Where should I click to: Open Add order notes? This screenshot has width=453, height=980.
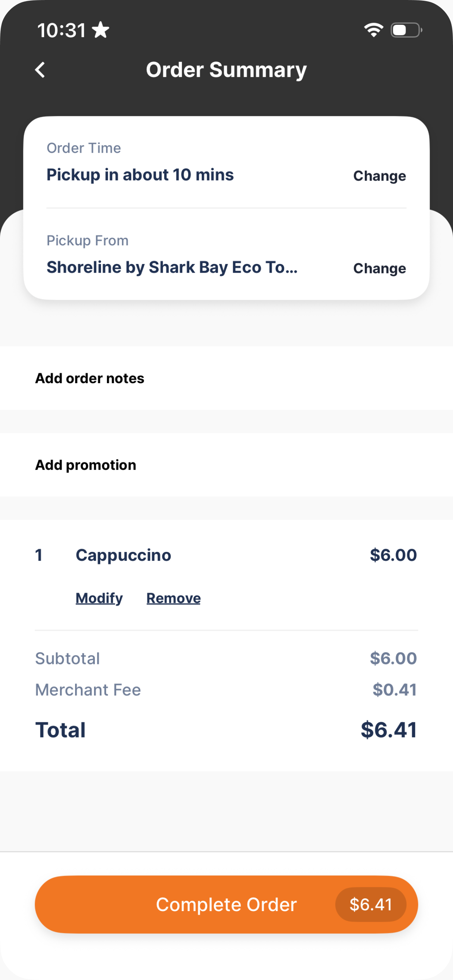tap(226, 378)
